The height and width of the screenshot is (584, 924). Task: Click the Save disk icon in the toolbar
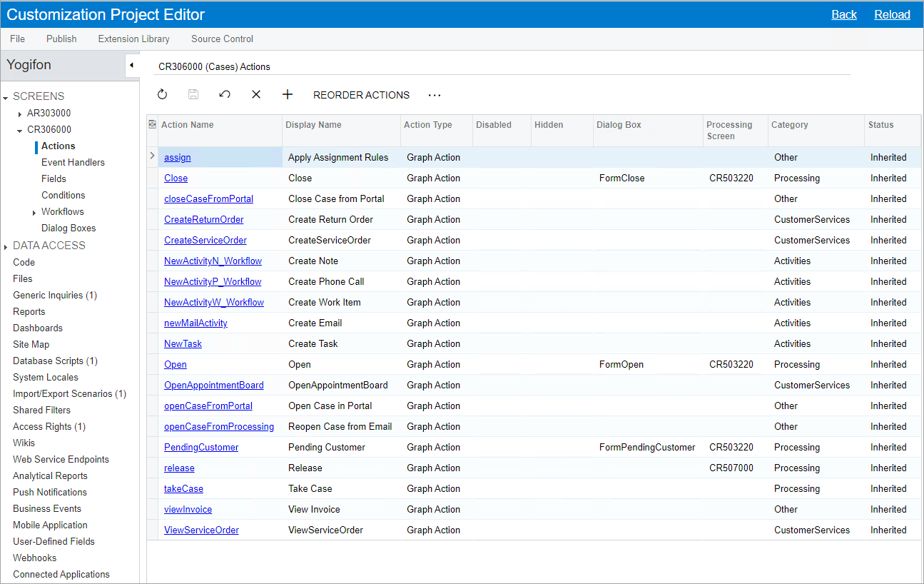[x=193, y=95]
